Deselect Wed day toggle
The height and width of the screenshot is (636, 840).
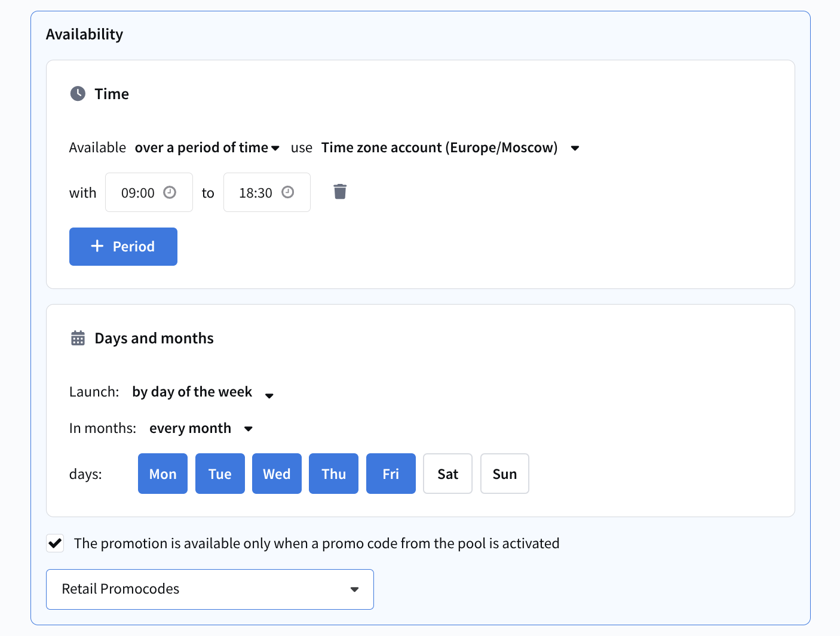tap(277, 474)
